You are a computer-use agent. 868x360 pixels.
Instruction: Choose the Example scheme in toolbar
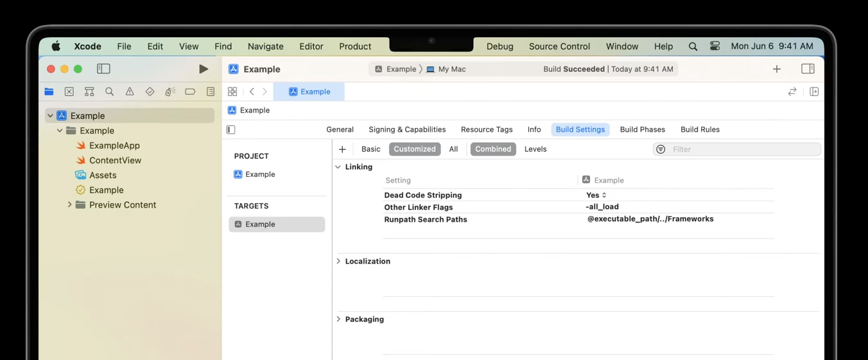point(395,69)
